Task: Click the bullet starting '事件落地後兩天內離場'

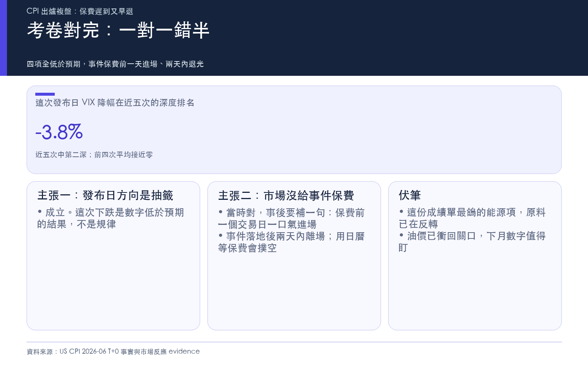Action: (x=291, y=242)
